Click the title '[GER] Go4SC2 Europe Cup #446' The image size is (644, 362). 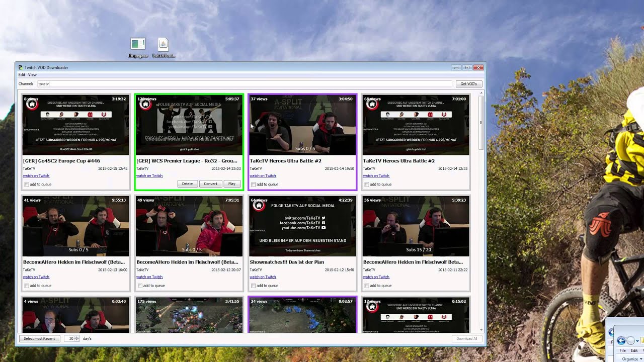pyautogui.click(x=61, y=161)
